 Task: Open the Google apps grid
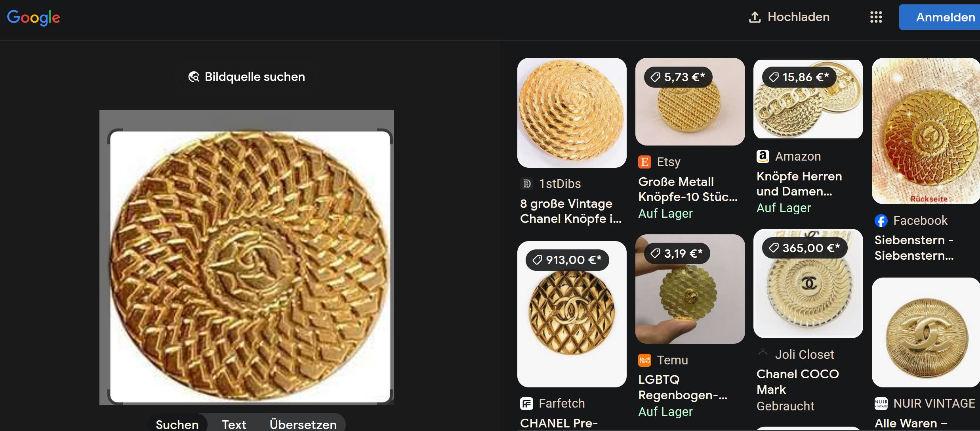point(876,17)
